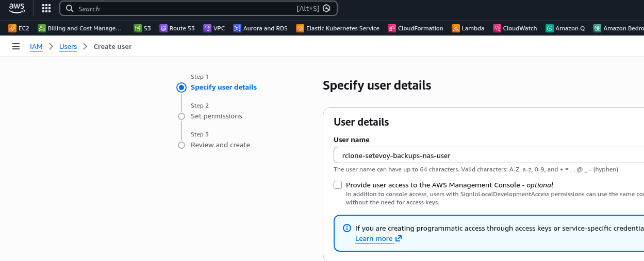Open the VPC shortcut in favorites
Screen dimensions: 644x261
pyautogui.click(x=214, y=28)
